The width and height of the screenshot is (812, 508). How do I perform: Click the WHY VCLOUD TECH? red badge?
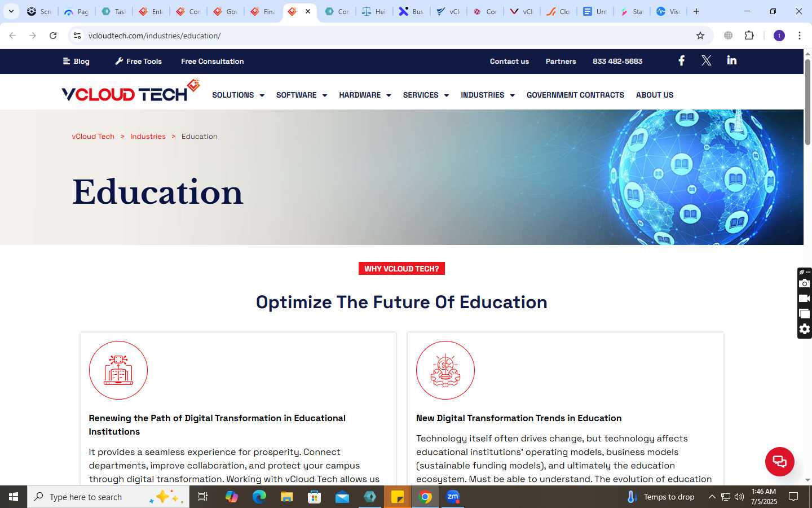(401, 269)
